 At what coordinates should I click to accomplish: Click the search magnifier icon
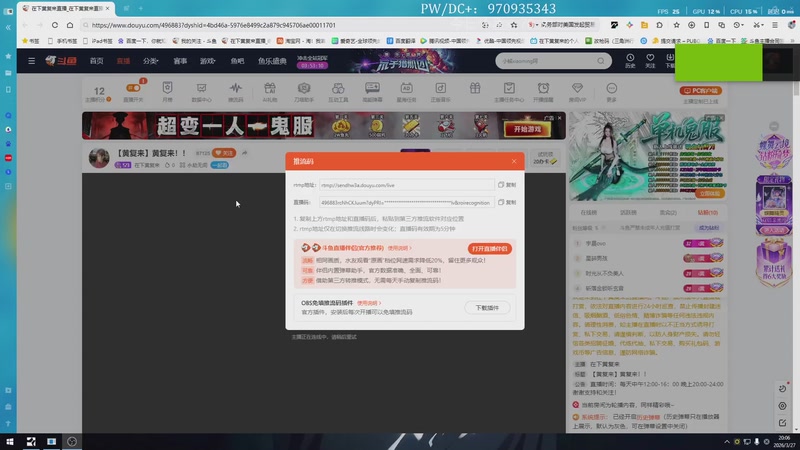pyautogui.click(x=601, y=61)
